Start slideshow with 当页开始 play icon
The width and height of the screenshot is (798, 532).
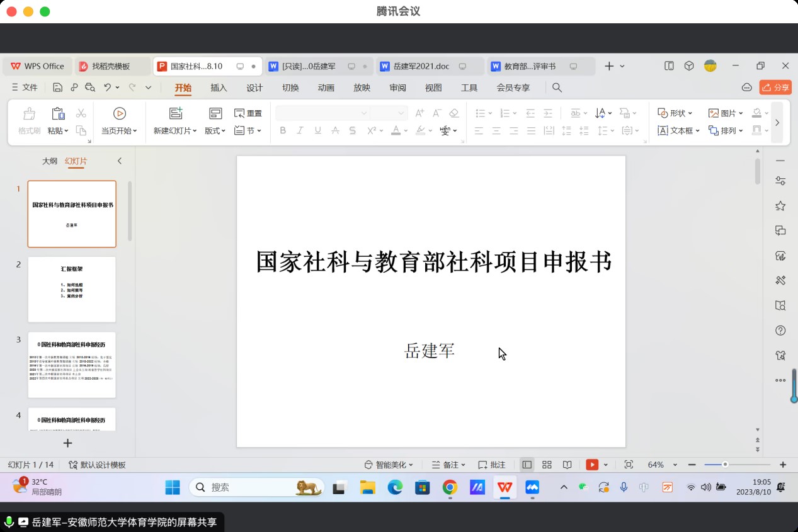coord(120,113)
